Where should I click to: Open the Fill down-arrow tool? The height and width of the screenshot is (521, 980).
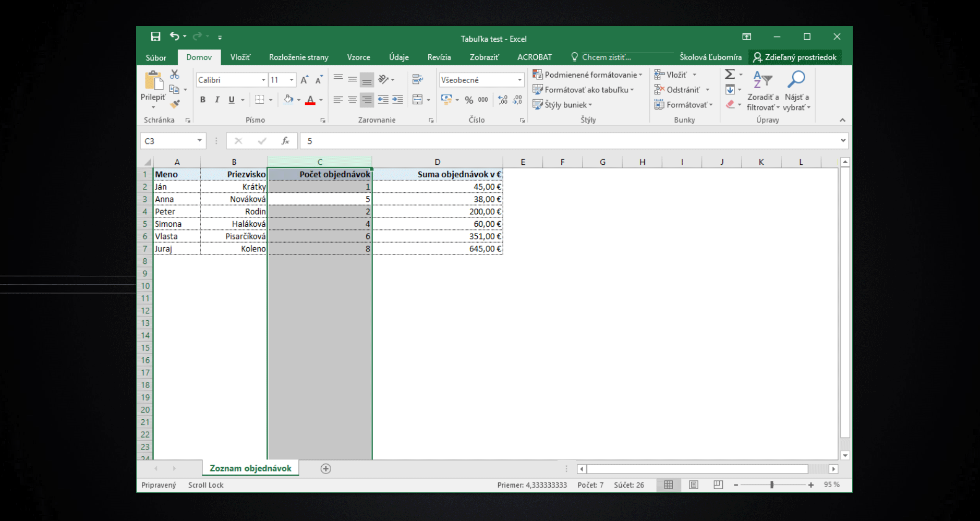(x=730, y=90)
